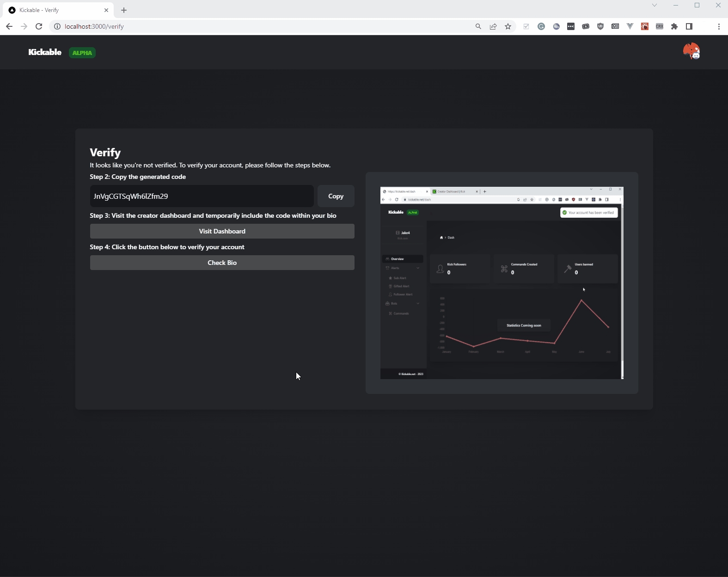728x577 pixels.
Task: Open the Grammarly extension icon
Action: point(541,26)
